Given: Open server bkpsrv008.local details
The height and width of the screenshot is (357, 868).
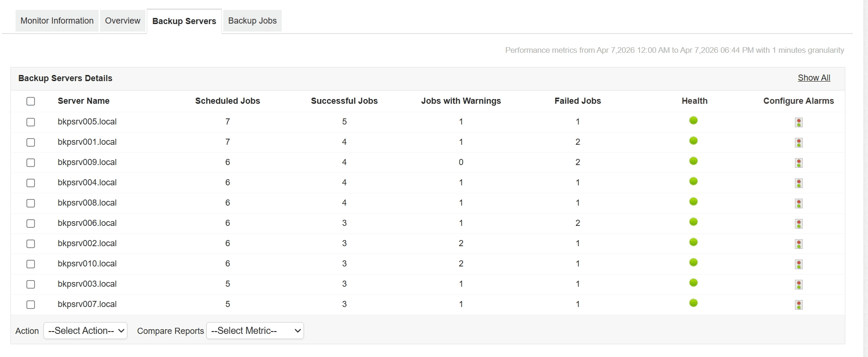Looking at the screenshot, I should 87,203.
